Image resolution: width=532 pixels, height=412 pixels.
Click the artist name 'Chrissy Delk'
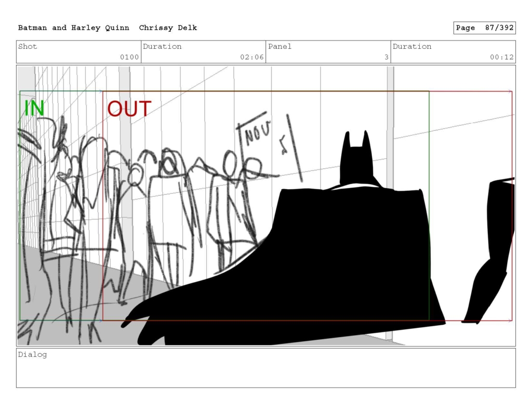point(168,28)
